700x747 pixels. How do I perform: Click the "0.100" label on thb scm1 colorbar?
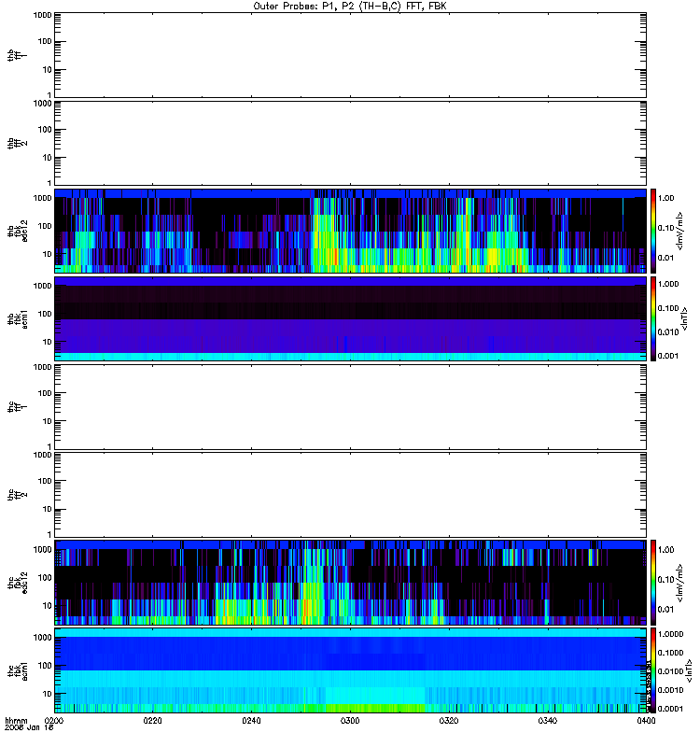[x=667, y=308]
